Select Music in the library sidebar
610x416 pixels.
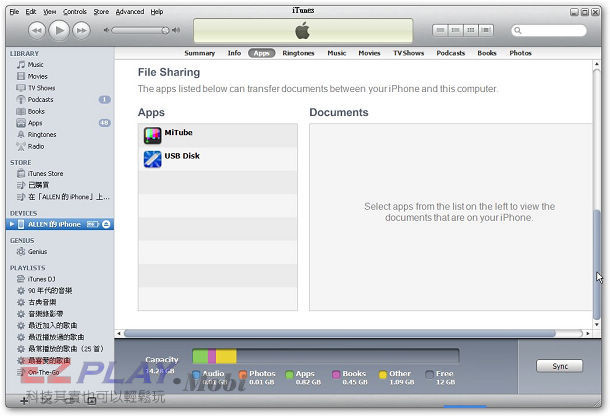coord(60,65)
